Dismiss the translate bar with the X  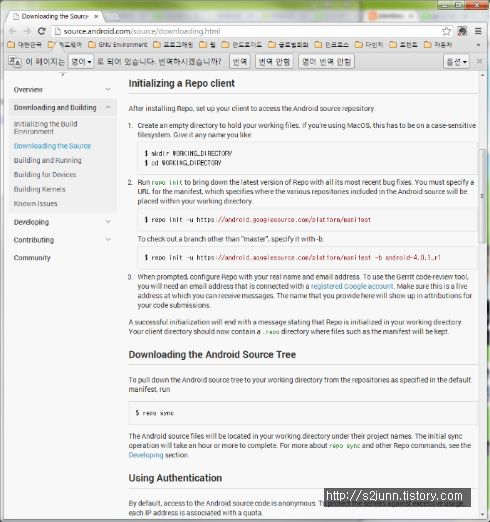click(479, 61)
